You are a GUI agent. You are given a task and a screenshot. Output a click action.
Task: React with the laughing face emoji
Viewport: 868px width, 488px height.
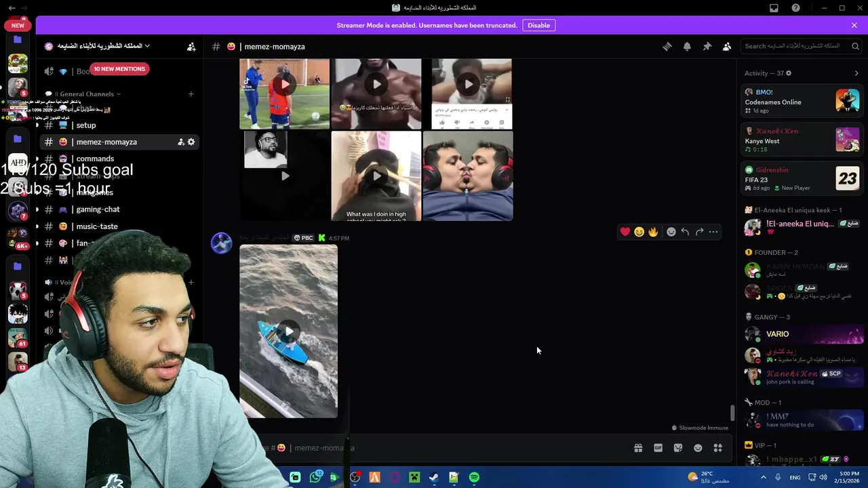tap(639, 232)
